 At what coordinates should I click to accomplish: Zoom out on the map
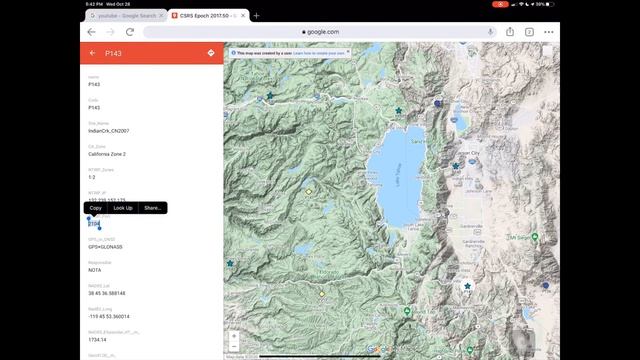(234, 347)
